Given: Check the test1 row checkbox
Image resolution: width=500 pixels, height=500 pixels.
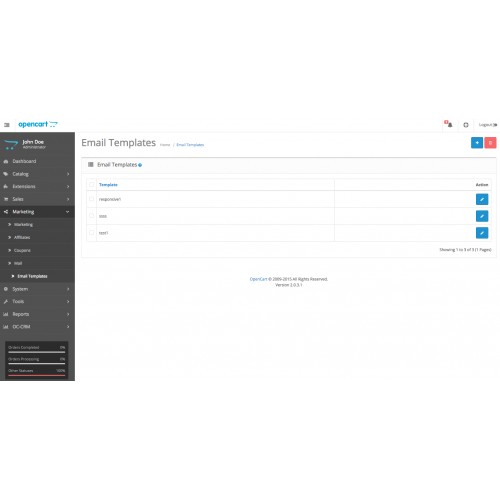Looking at the screenshot, I should coord(91,233).
